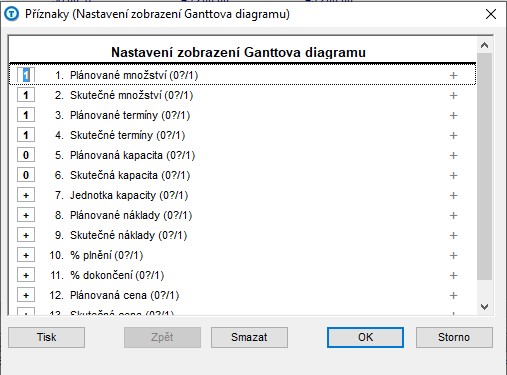Image resolution: width=507 pixels, height=375 pixels.
Task: Click the plus icon beside Skutečné množství
Action: pos(453,95)
